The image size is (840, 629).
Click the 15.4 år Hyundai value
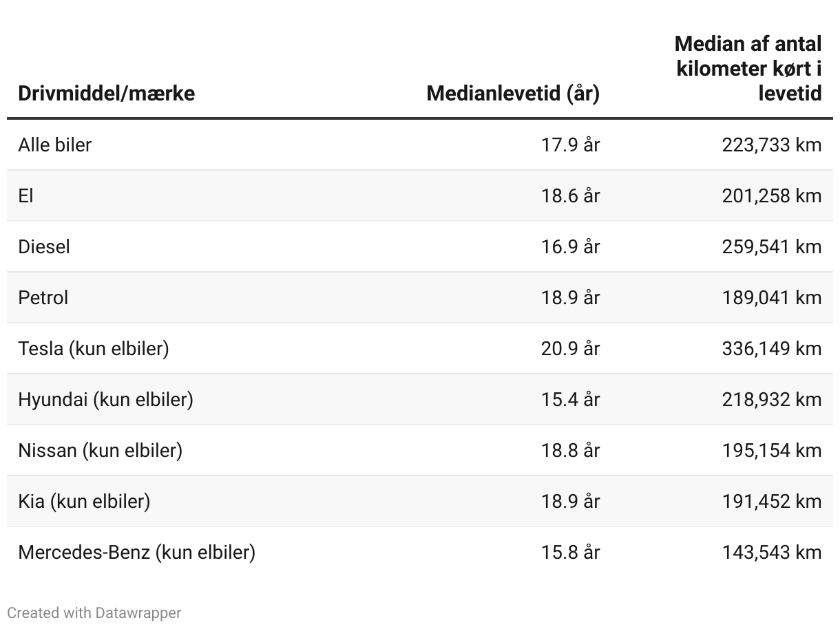click(x=570, y=399)
